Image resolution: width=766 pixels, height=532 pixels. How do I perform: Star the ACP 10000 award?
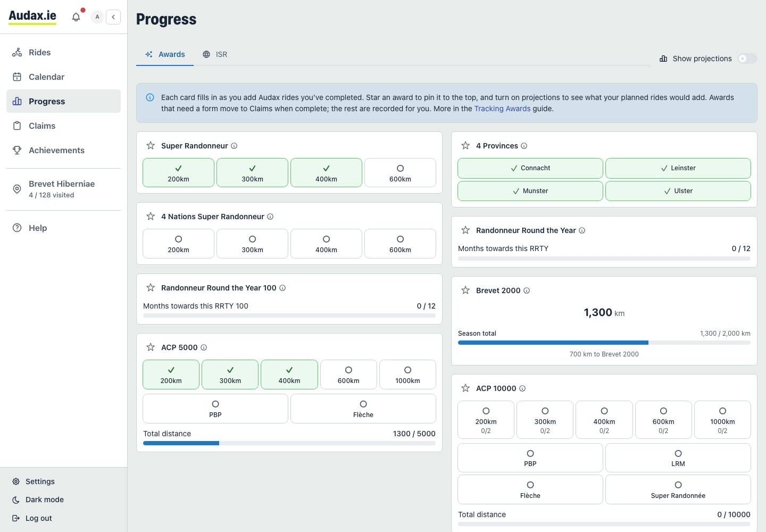pyautogui.click(x=465, y=388)
